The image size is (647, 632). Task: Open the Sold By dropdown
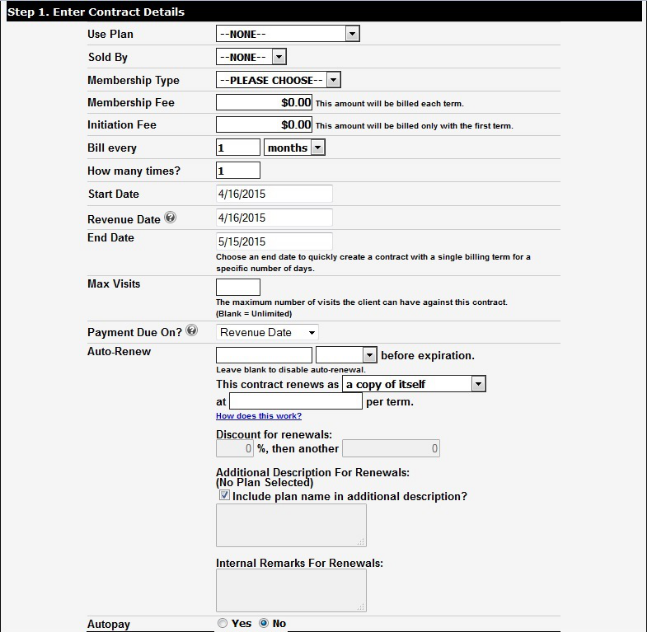(x=251, y=57)
